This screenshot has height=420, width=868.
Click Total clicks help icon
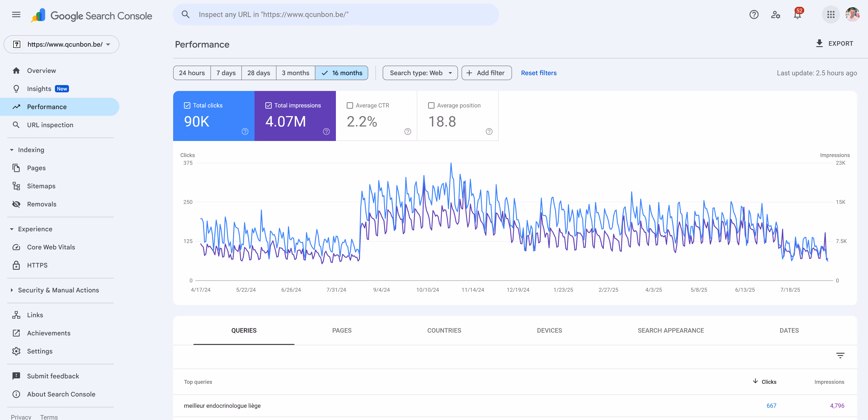coord(245,131)
